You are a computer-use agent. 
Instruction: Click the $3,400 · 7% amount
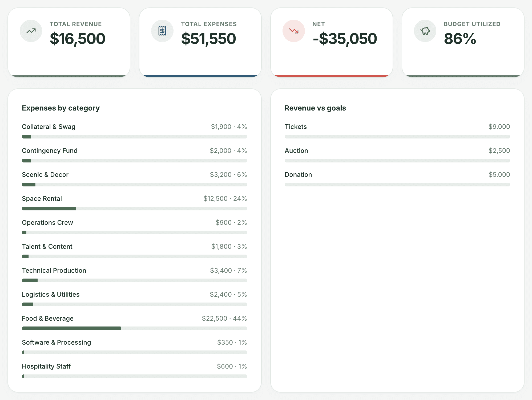[228, 271]
